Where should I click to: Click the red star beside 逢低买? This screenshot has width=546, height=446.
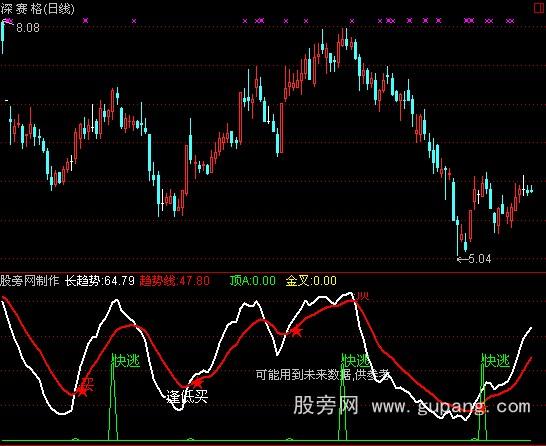(197, 383)
